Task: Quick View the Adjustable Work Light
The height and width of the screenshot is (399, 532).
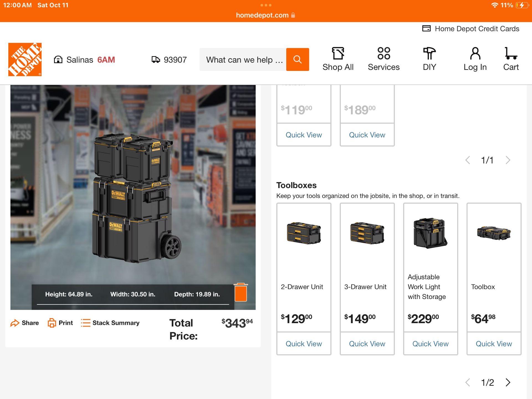Action: tap(430, 344)
